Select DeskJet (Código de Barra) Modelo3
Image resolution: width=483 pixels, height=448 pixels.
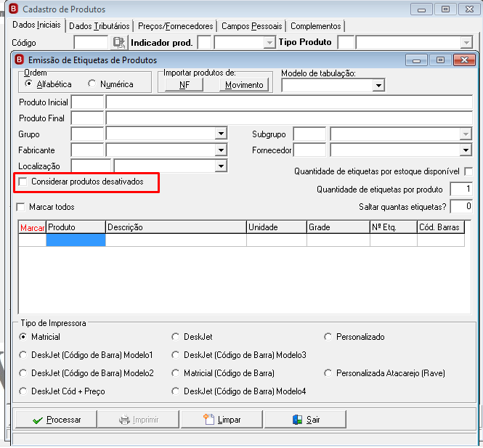pos(175,355)
